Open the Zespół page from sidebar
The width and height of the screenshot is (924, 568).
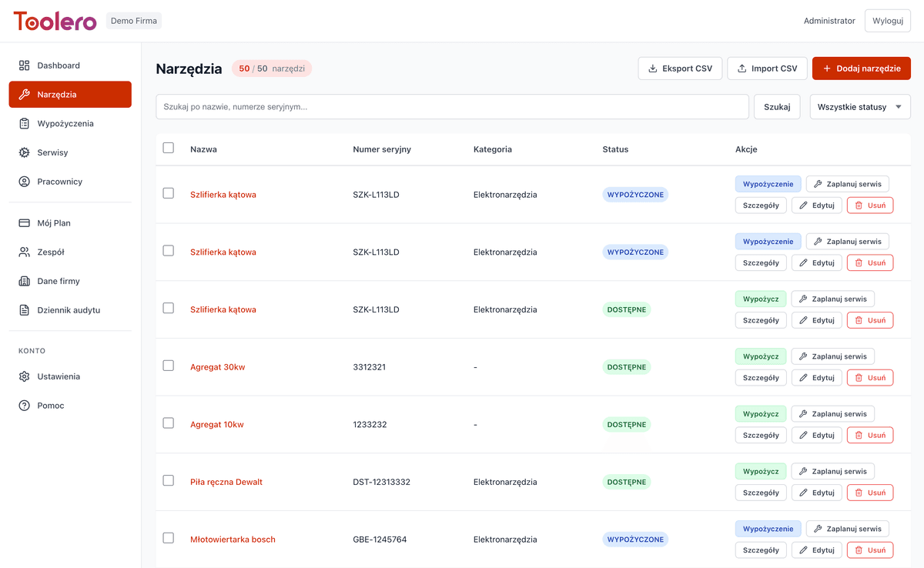pos(51,252)
